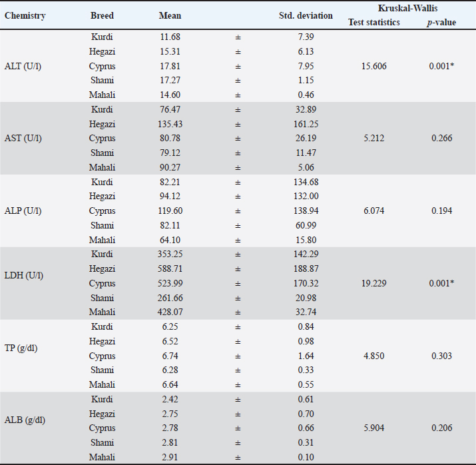Screen dimensions: 476x465
Task: Click the Breed column header
Action: pos(102,15)
